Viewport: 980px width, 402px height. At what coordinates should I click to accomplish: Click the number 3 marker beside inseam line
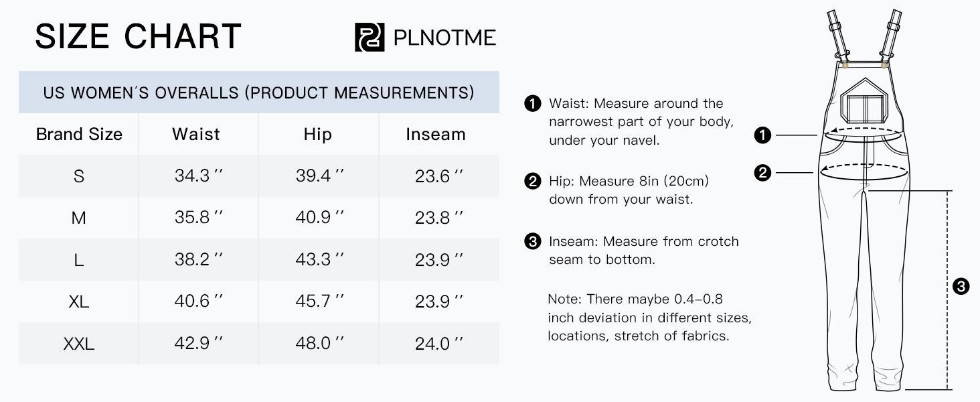(961, 287)
